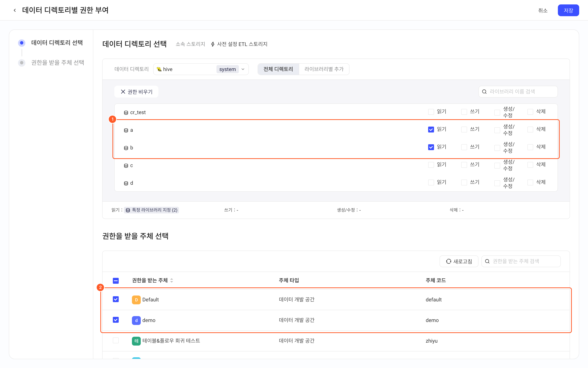Click the database icon beside b
Screen dimensions: 588x368
pyautogui.click(x=126, y=148)
